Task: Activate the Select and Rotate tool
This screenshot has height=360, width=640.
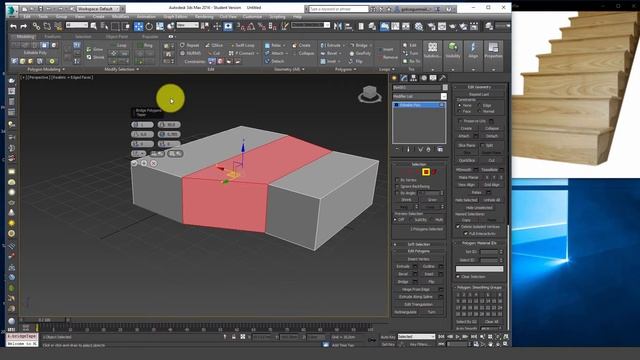Action: pyautogui.click(x=149, y=27)
